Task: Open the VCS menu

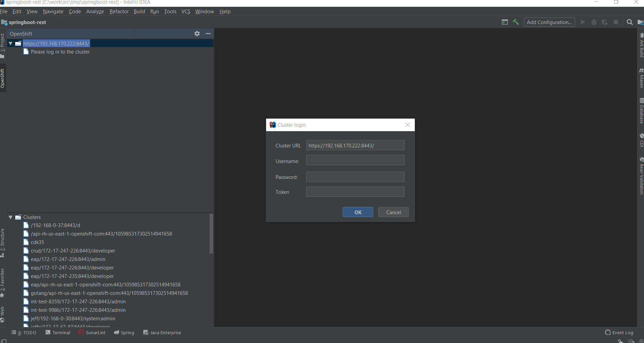Action: click(186, 11)
